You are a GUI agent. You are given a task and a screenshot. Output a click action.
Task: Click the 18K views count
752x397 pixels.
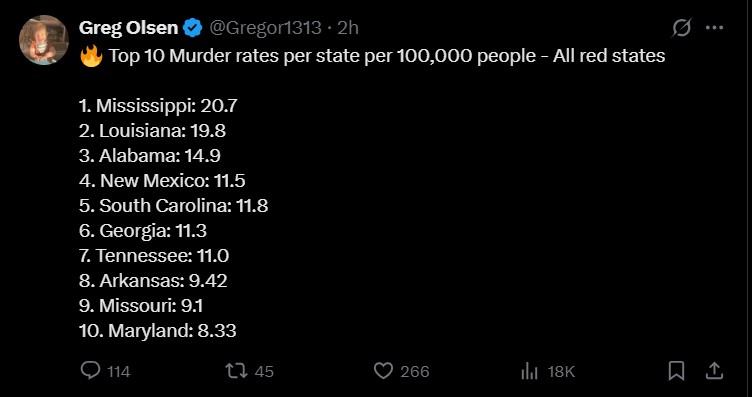[x=561, y=372]
